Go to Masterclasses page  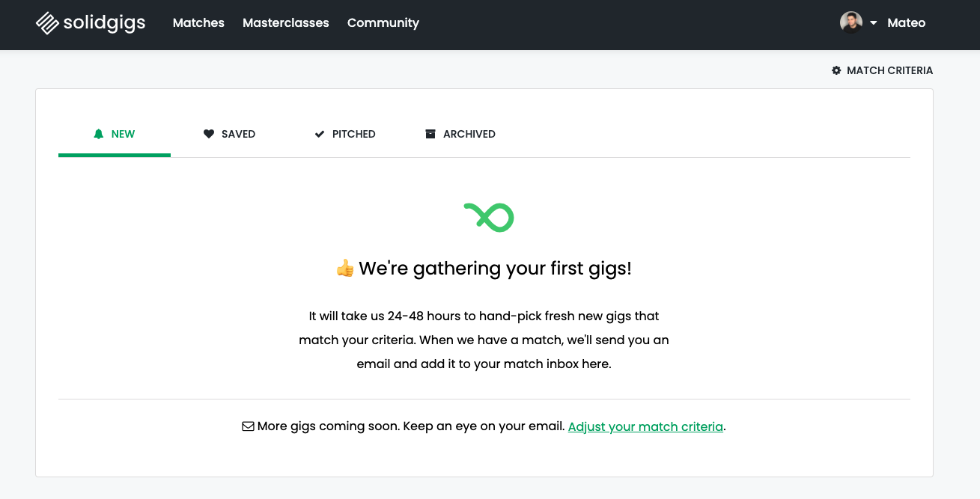click(x=286, y=23)
